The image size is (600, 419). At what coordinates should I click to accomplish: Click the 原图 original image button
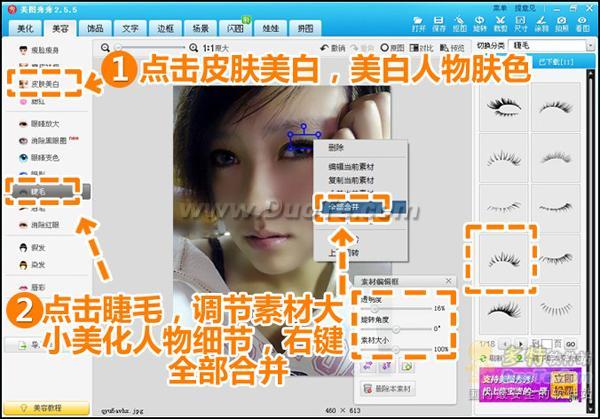[392, 48]
